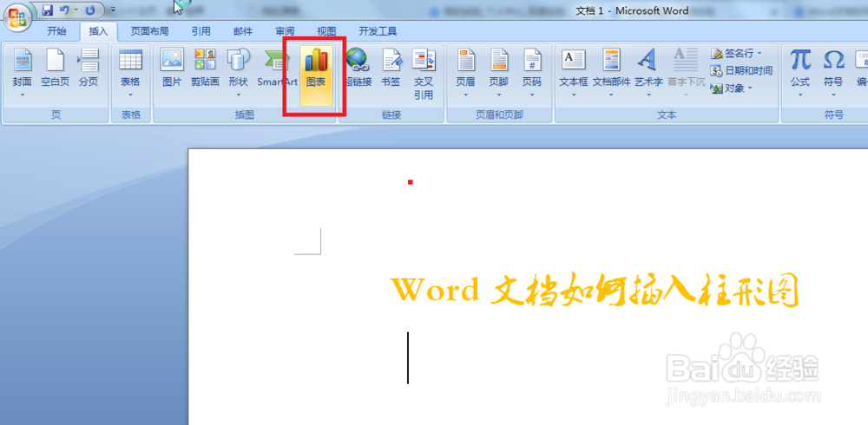Expand the 页码 dropdown arrow

click(x=532, y=95)
